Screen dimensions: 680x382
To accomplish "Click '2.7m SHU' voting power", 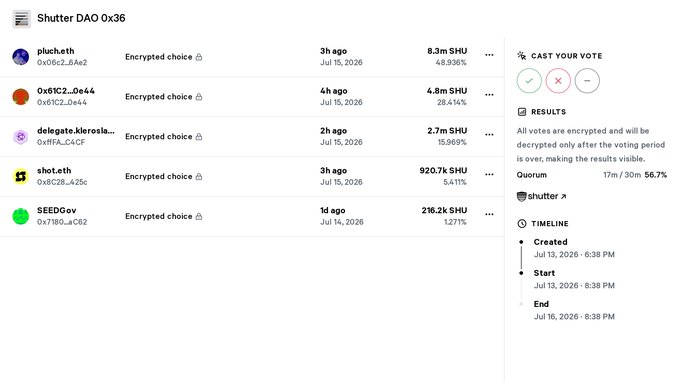I will click(x=447, y=131).
